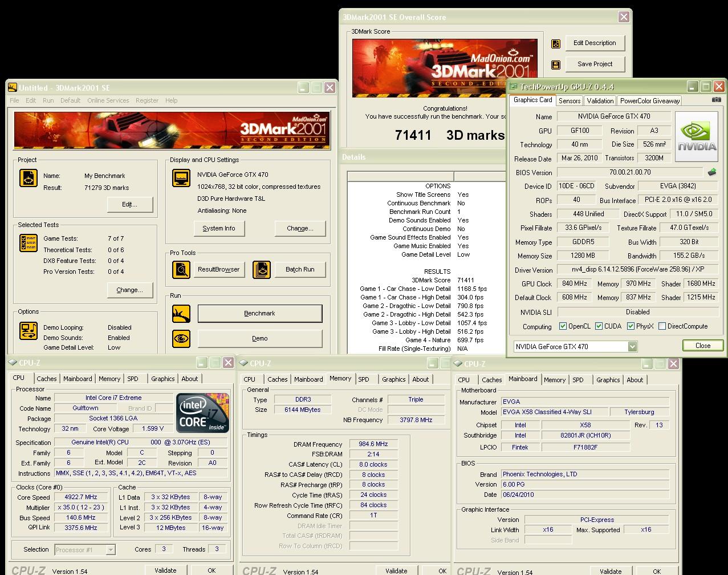Click the Batch Run icon in Pro Tools
The height and width of the screenshot is (575, 728).
(262, 269)
